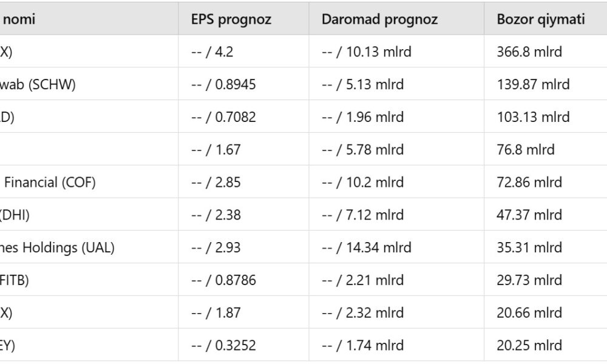Click the 139.87 mlrd market cap value
This screenshot has width=607, height=364.
click(x=533, y=84)
